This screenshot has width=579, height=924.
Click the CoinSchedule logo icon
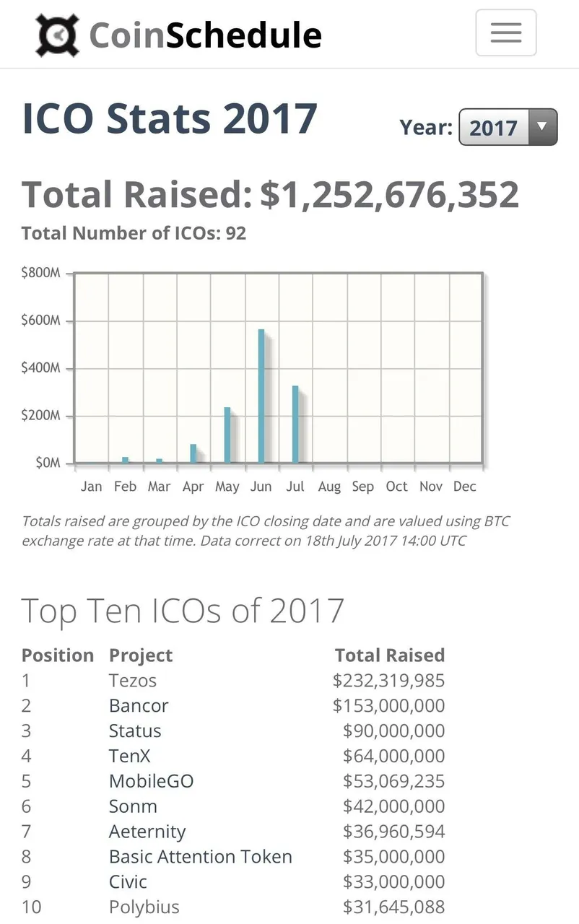58,35
